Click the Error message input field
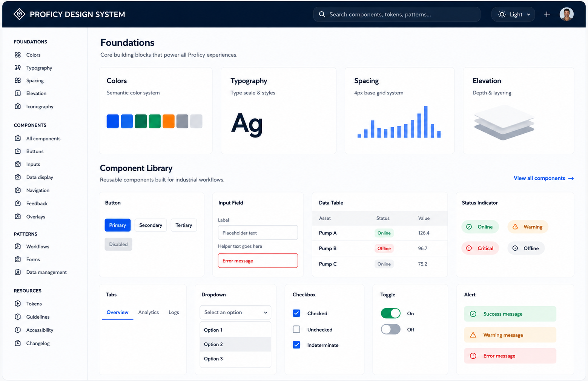Image resolution: width=588 pixels, height=381 pixels. 258,261
